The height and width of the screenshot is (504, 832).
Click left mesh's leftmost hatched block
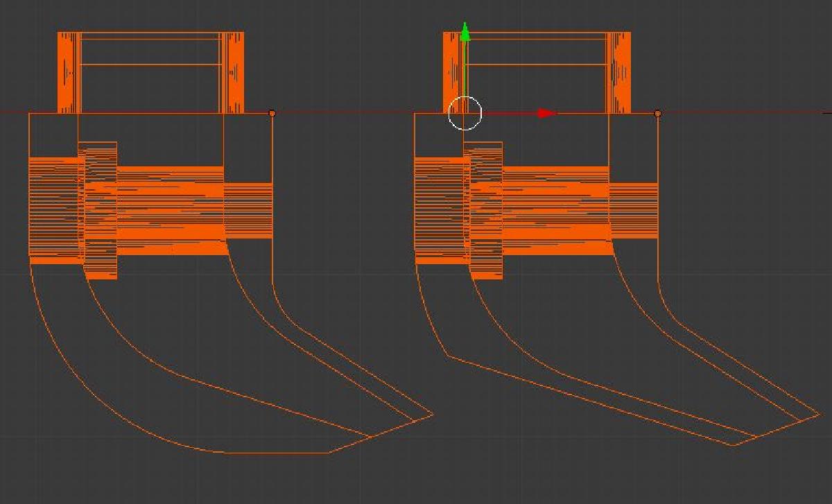click(x=54, y=208)
